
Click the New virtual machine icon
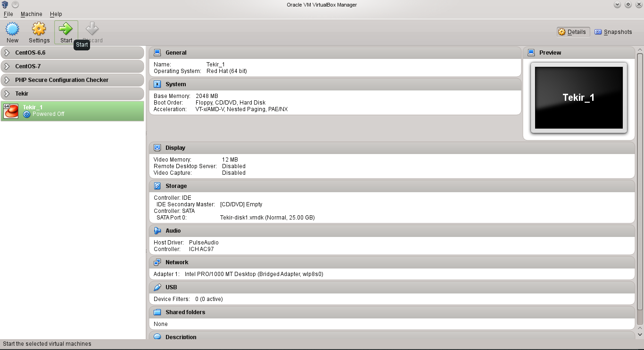(12, 29)
